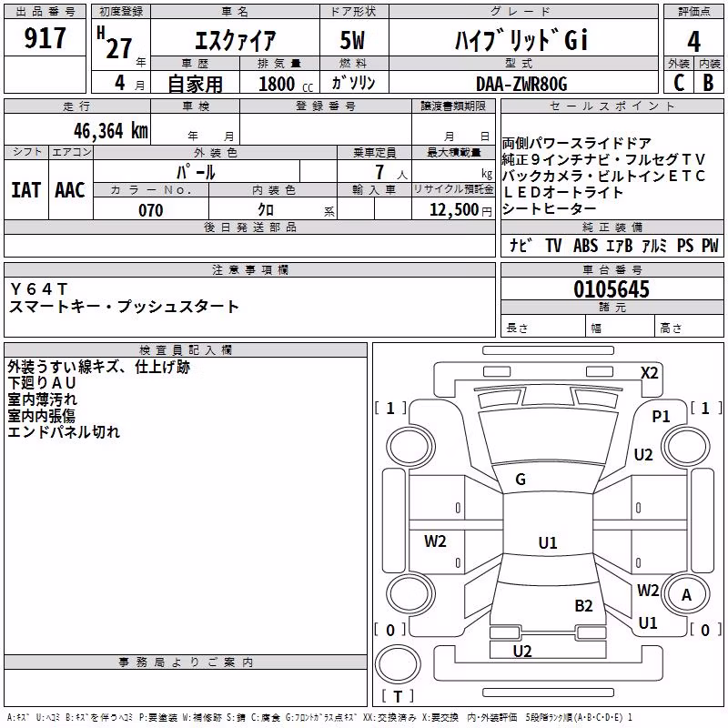Click the アルミ equipment label
Screen dimensions: 728x728
654,245
